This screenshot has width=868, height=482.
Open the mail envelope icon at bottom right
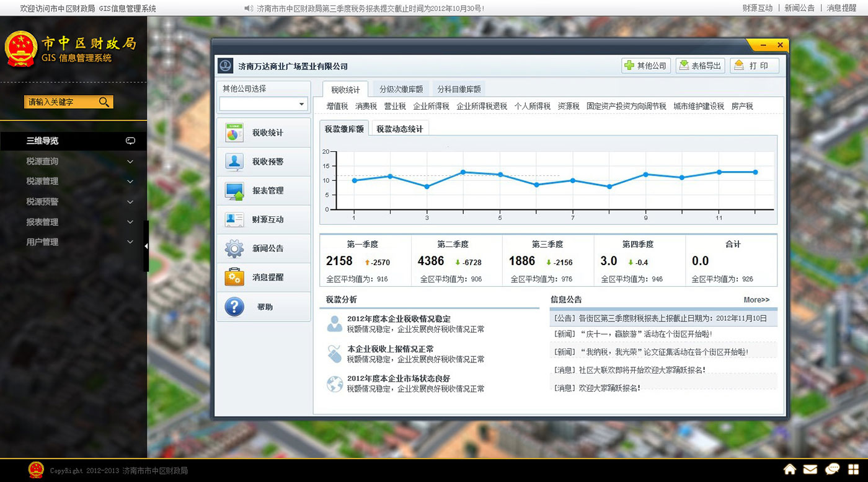[x=810, y=470]
